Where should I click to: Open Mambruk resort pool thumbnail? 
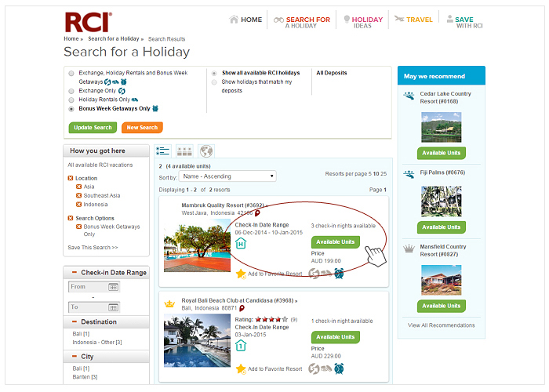[197, 245]
